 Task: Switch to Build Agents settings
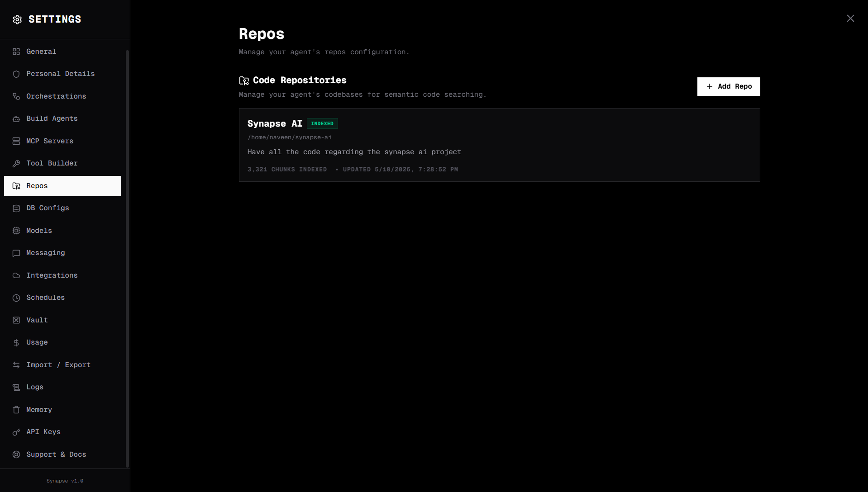pyautogui.click(x=62, y=118)
